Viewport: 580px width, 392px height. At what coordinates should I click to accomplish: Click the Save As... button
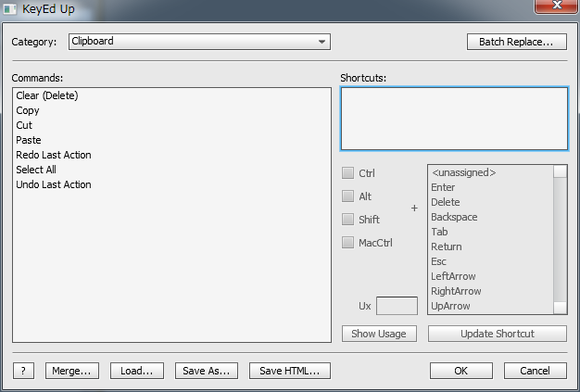207,371
